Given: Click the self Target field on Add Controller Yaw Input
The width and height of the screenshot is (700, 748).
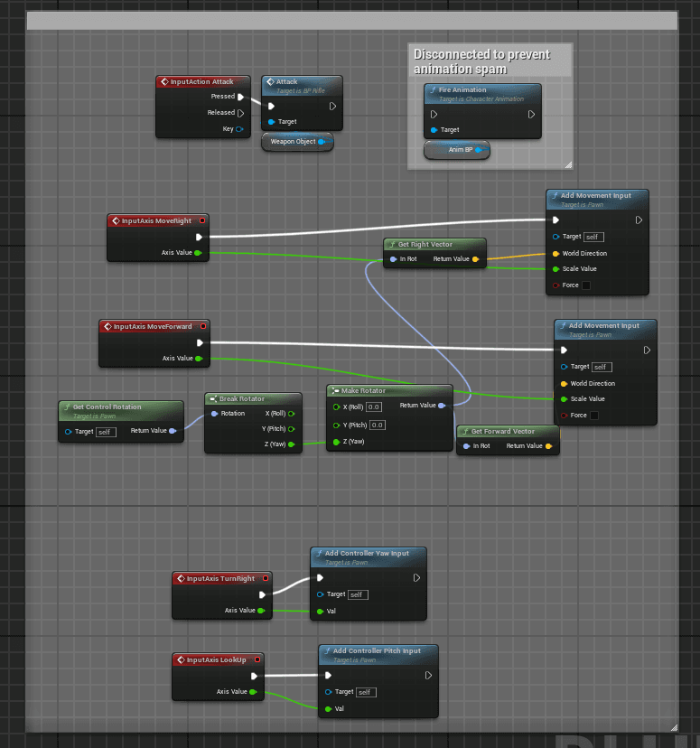Looking at the screenshot, I should coord(358,594).
